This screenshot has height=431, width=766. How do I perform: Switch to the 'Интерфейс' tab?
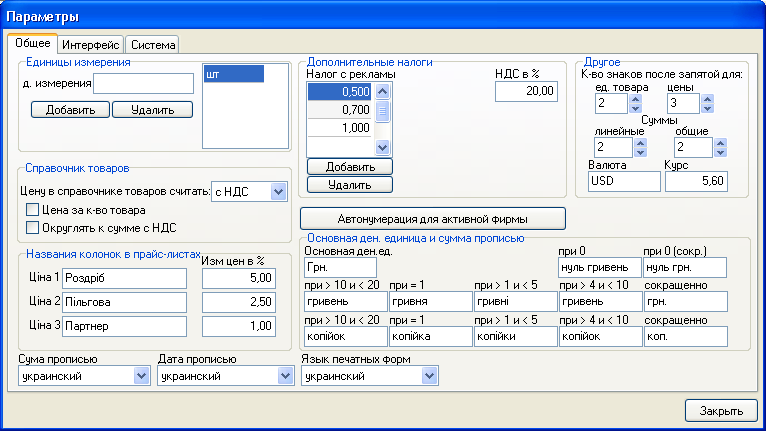[x=91, y=45]
